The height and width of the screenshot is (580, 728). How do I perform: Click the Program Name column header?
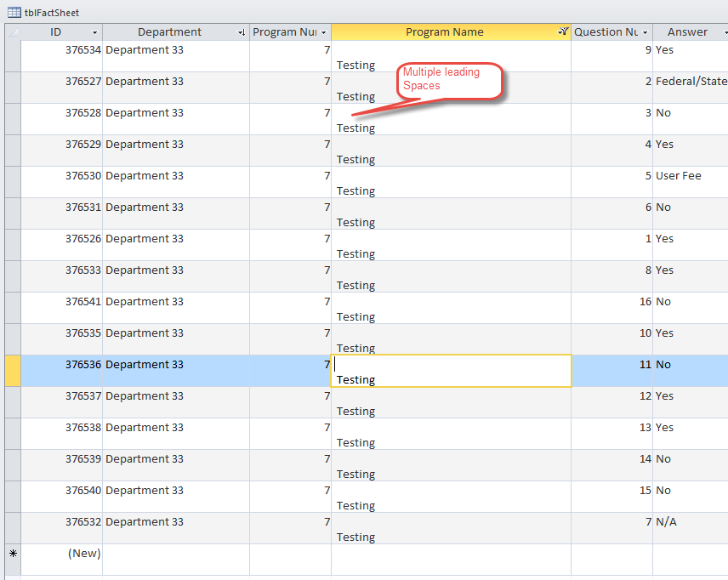(444, 32)
